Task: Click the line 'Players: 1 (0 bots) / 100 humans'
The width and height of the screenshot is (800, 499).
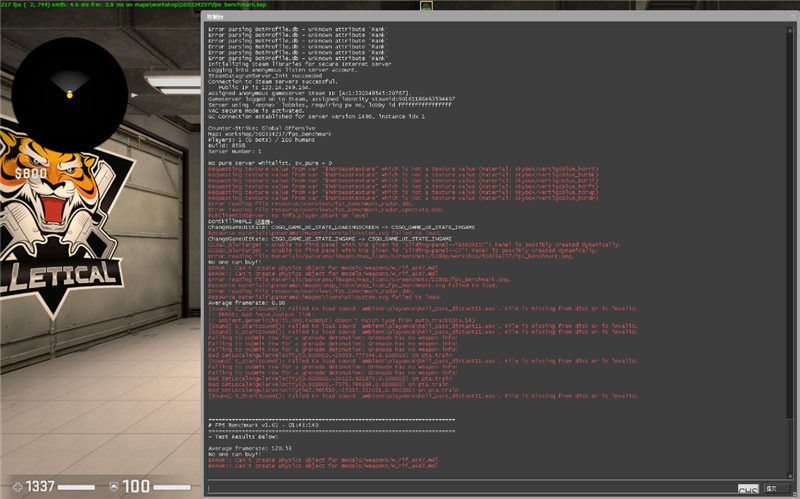Action: pos(262,140)
